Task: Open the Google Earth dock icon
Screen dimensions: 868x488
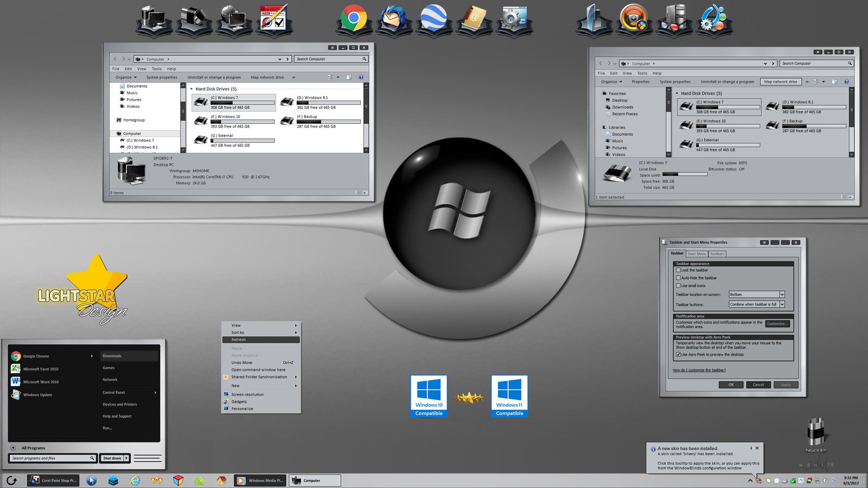Action: 433,19
